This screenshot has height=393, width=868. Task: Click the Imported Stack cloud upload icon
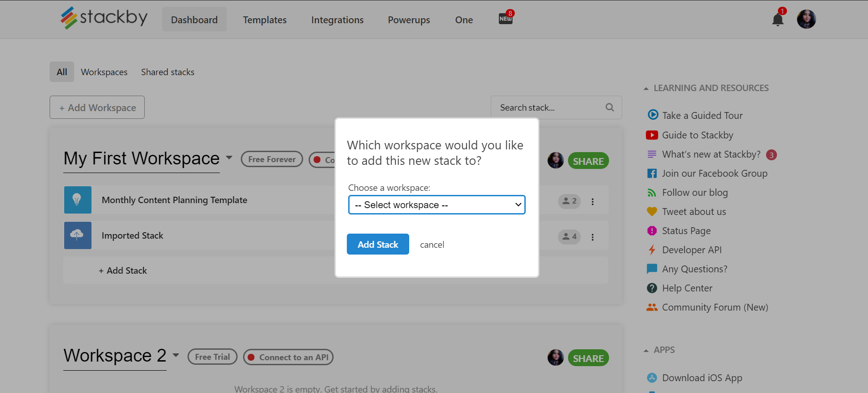pyautogui.click(x=77, y=235)
